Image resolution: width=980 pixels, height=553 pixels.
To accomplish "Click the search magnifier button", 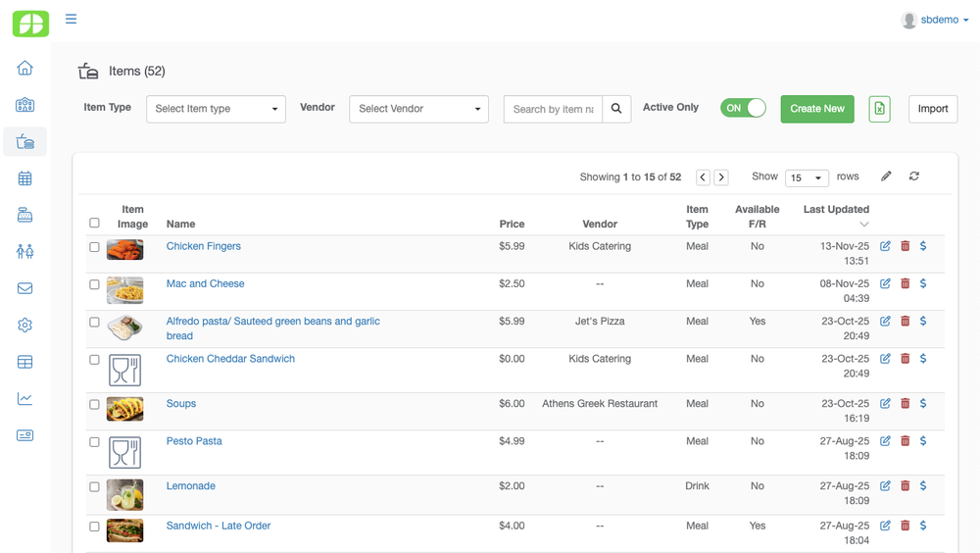I will point(616,109).
